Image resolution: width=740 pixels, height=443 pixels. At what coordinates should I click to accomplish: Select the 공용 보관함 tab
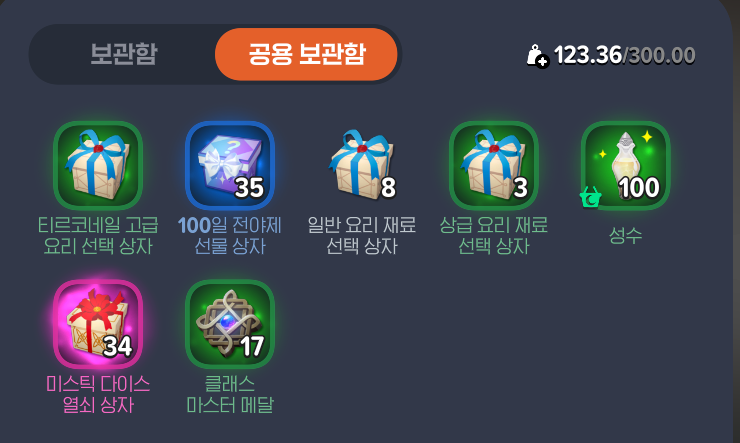(306, 54)
